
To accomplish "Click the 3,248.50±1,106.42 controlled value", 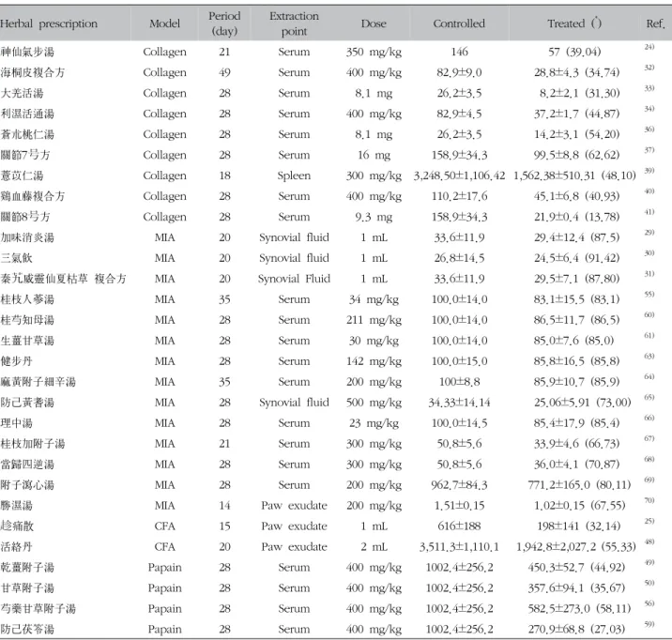I will click(459, 175).
